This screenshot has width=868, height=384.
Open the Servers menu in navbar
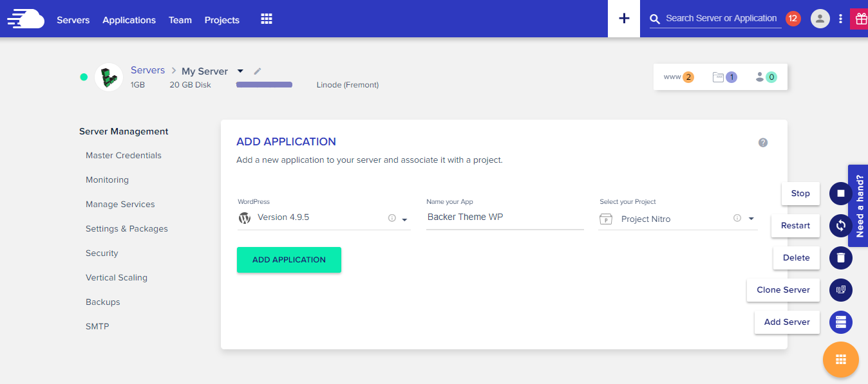pos(73,20)
